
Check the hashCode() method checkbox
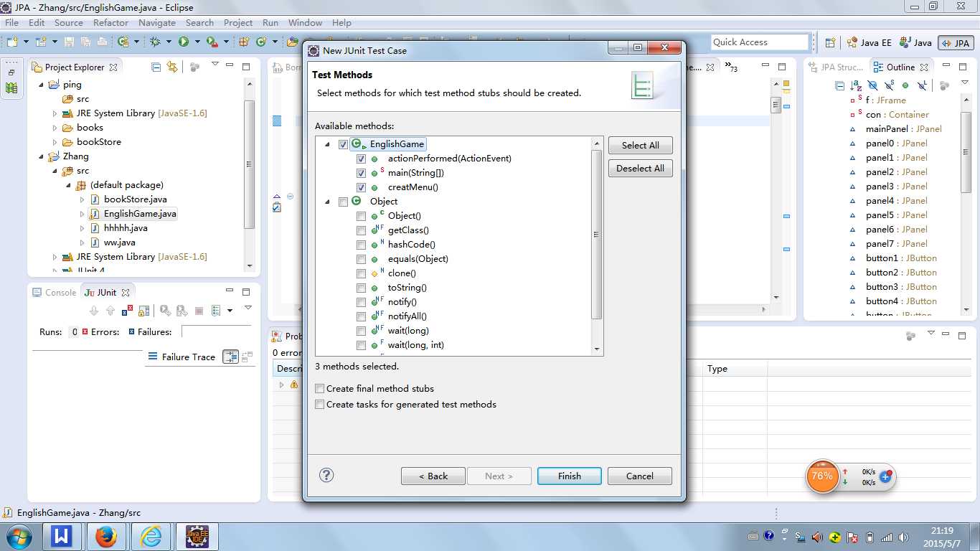(x=361, y=245)
